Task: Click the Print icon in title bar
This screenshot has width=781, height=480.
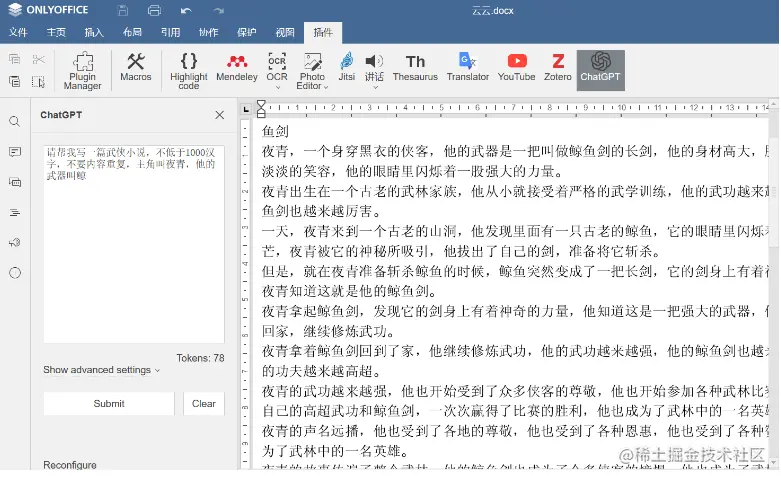Action: [x=154, y=10]
